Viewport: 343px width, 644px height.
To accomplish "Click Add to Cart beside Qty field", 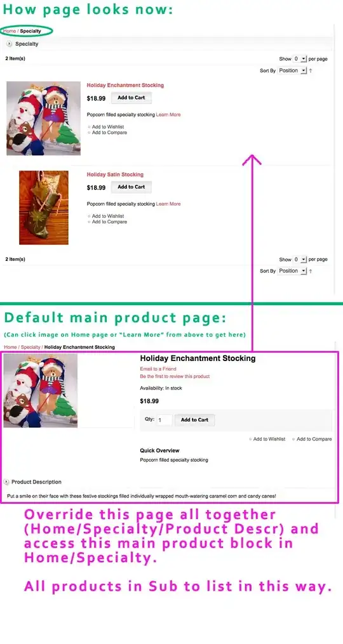I will pos(194,420).
